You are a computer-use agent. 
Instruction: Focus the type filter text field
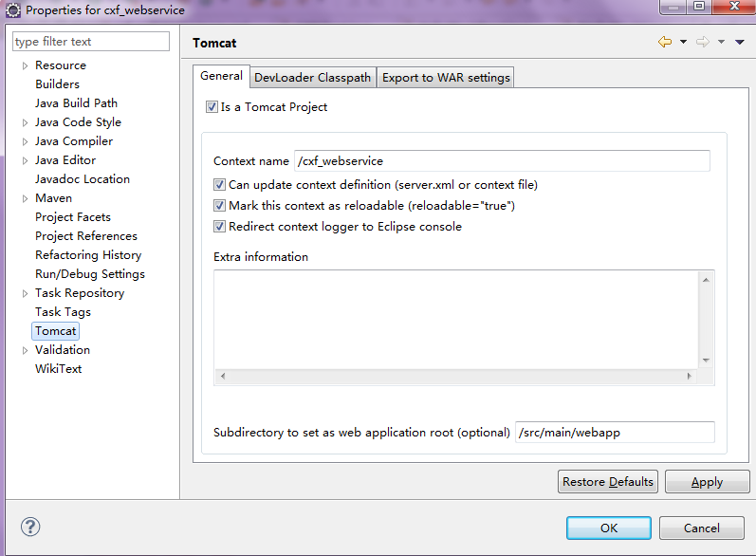pyautogui.click(x=91, y=42)
